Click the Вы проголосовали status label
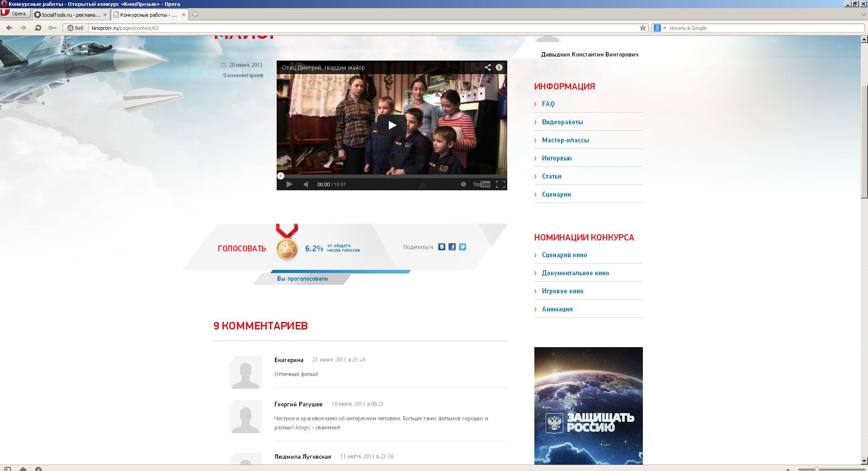The image size is (868, 471). tap(302, 279)
